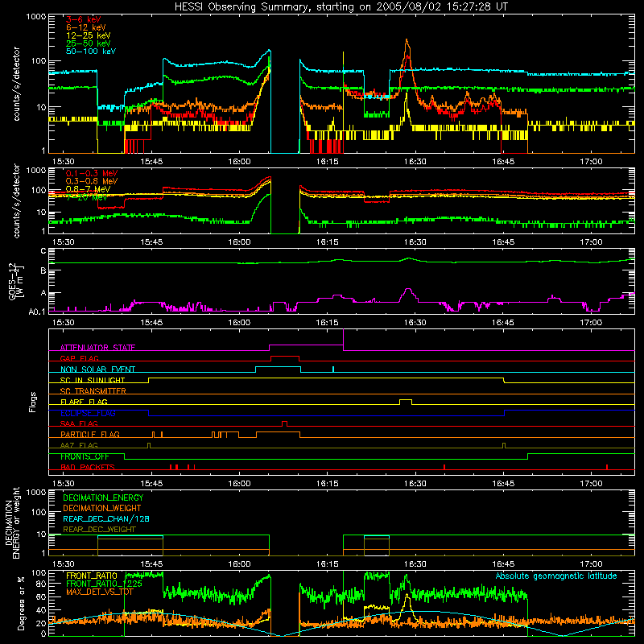
Task: Click the SC_TRANSMITTER flag label
Action: (x=93, y=391)
